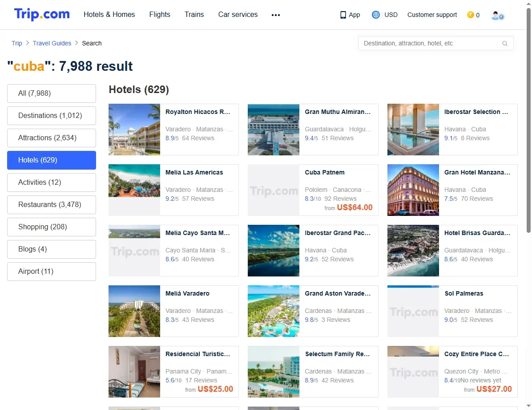Open Selectum Family Resort photo

point(274,372)
